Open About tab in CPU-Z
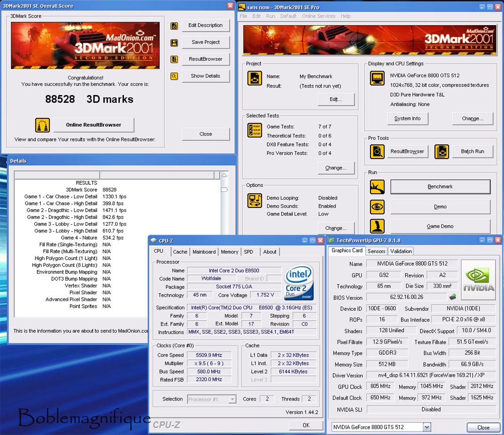Image resolution: width=504 pixels, height=435 pixels. click(270, 252)
